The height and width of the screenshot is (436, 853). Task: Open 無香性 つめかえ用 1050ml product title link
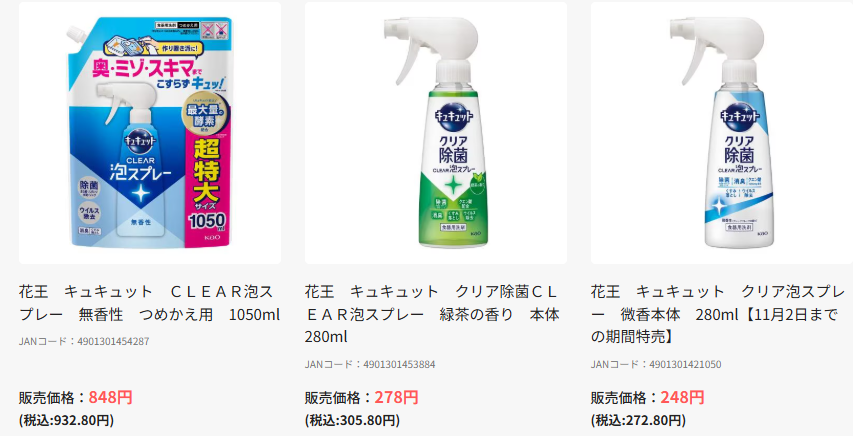click(150, 303)
